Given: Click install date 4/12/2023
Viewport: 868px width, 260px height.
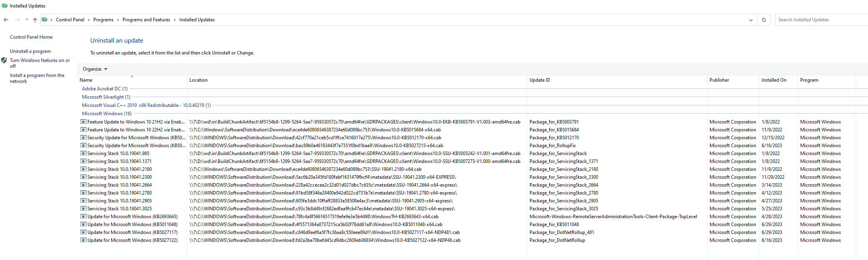Looking at the screenshot, I should point(772,193).
